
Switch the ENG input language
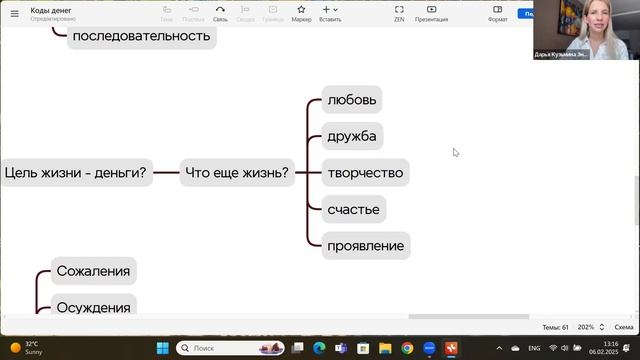coord(534,348)
